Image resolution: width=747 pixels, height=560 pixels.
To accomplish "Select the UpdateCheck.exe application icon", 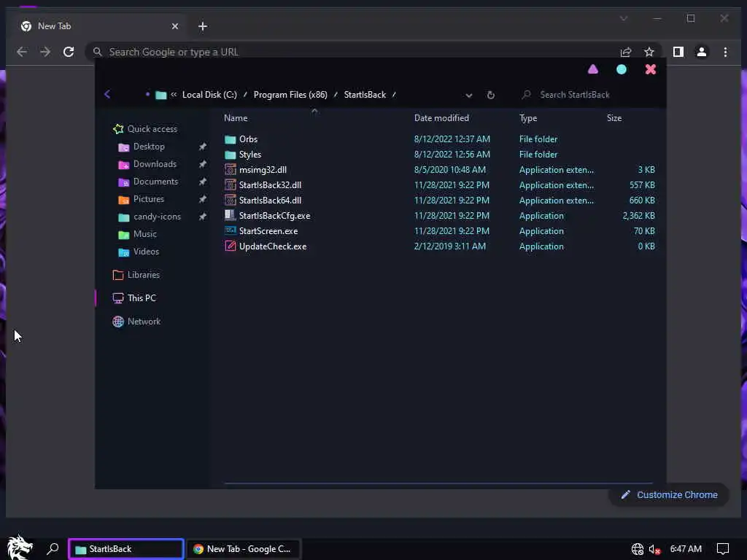I will click(230, 246).
